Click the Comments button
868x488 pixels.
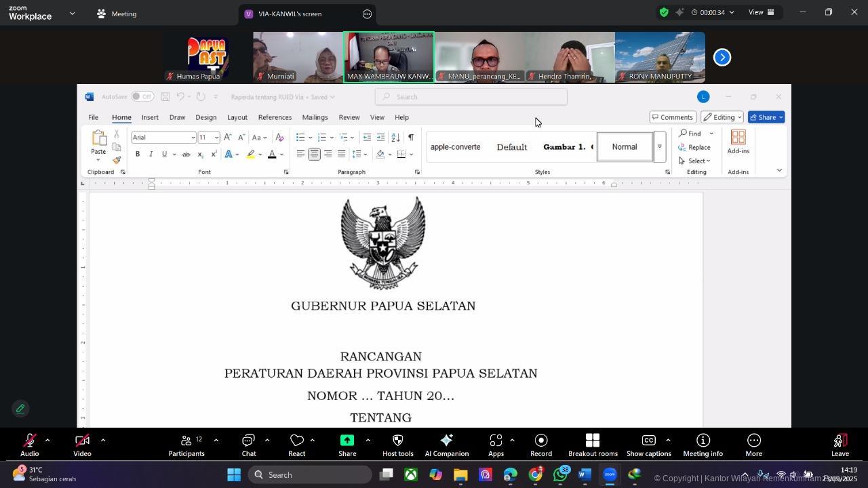coord(672,117)
